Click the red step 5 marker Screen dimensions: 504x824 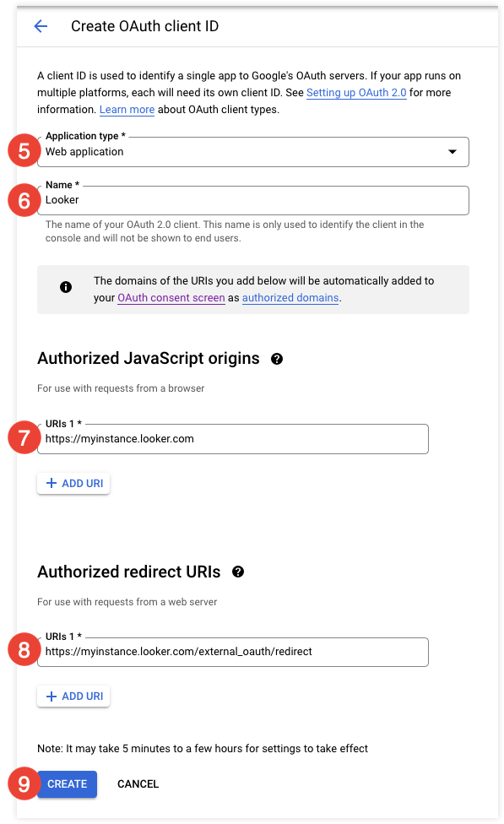tap(24, 151)
